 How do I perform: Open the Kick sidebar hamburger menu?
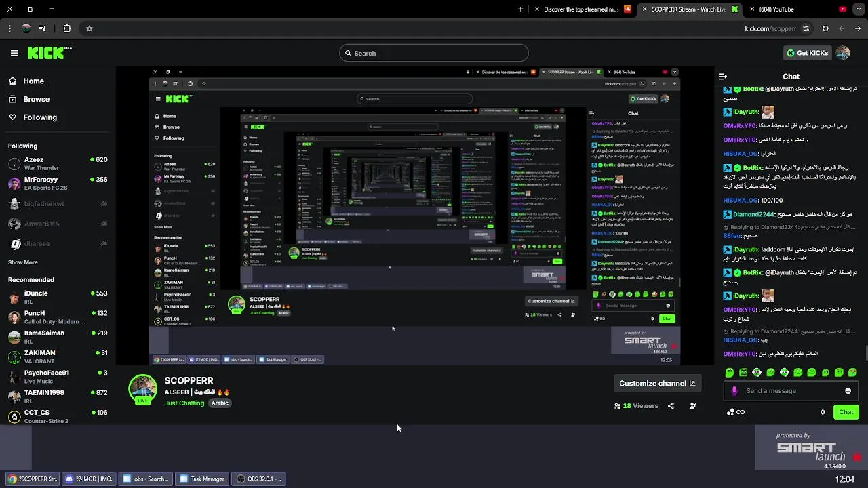coord(14,53)
